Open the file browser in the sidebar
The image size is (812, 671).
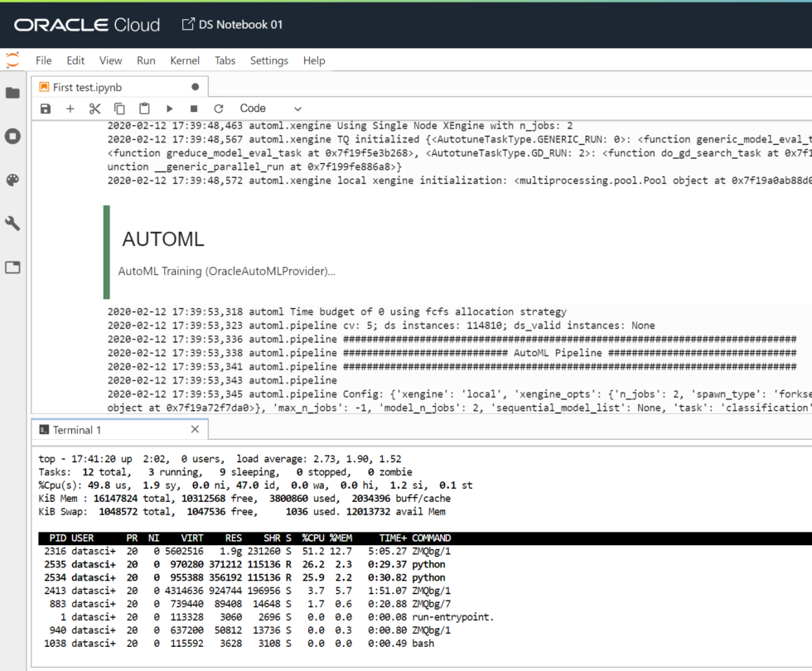click(12, 93)
